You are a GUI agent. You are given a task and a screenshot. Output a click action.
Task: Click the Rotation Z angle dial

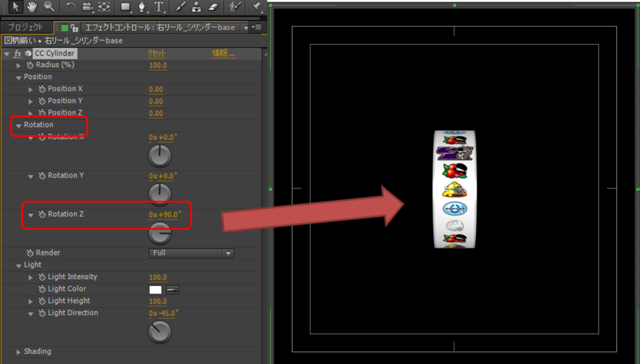159,233
